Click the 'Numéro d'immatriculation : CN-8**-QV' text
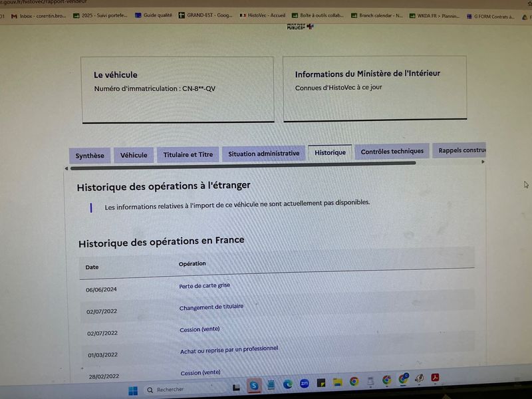Screen dimensions: 532x399 pos(155,89)
